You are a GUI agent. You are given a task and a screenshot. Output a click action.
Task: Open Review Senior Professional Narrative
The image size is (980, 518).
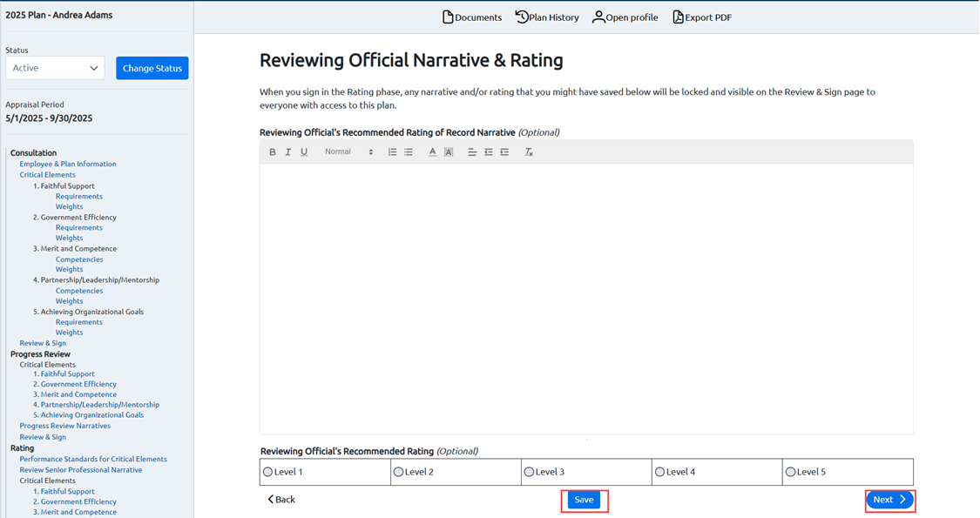(x=81, y=470)
